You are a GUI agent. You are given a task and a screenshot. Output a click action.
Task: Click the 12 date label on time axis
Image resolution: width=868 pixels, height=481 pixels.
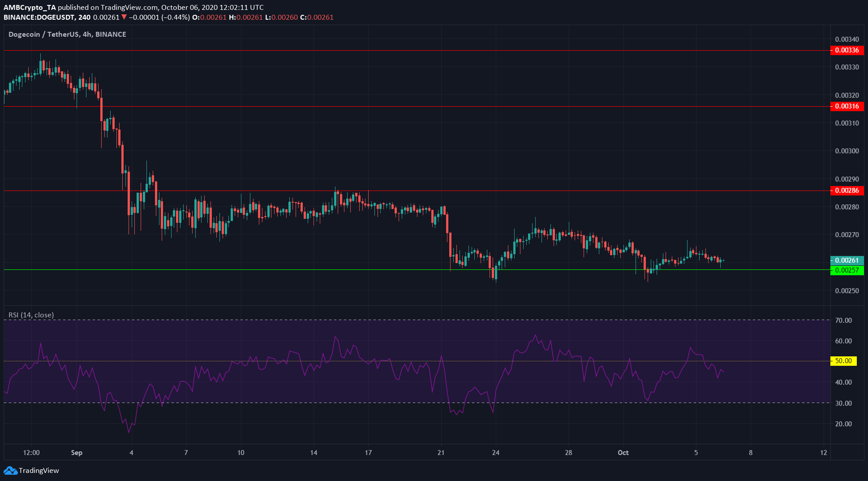coord(824,453)
